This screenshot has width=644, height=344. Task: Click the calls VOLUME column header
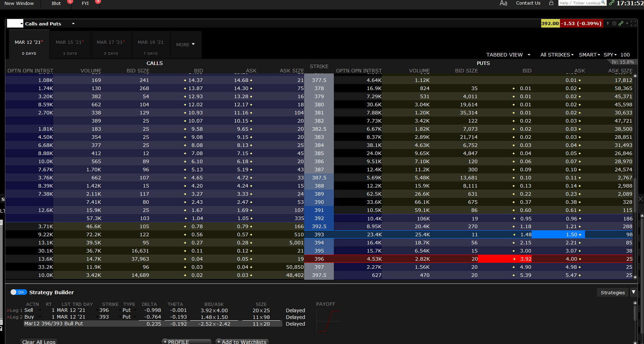pyautogui.click(x=91, y=71)
